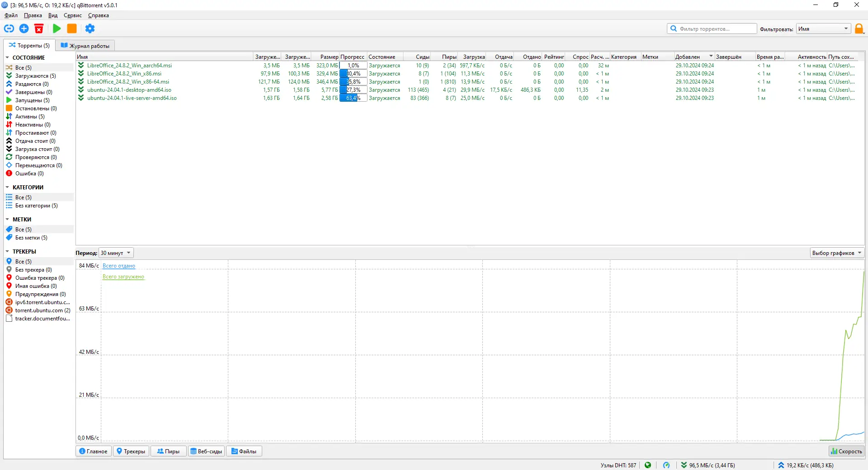This screenshot has height=470, width=868.
Task: Click progress bar of ubuntu live-server torrent
Action: click(353, 98)
